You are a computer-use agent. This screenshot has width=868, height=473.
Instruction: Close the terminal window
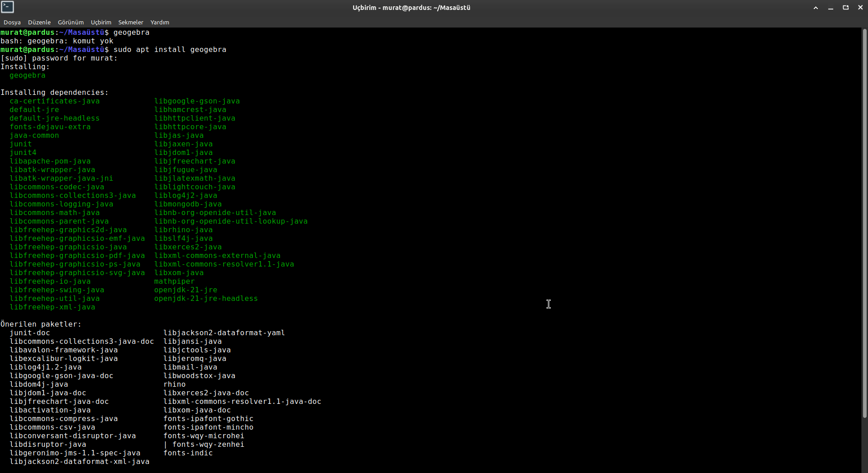[860, 8]
